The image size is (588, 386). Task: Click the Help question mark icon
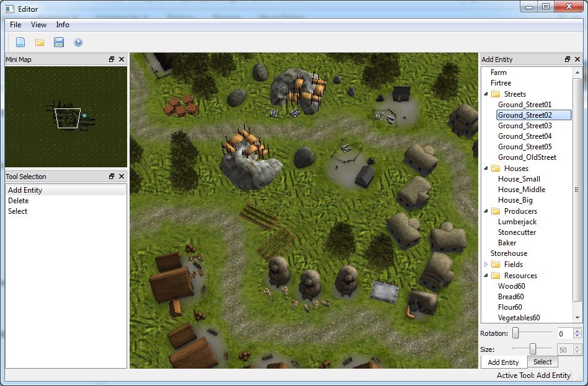(x=78, y=42)
